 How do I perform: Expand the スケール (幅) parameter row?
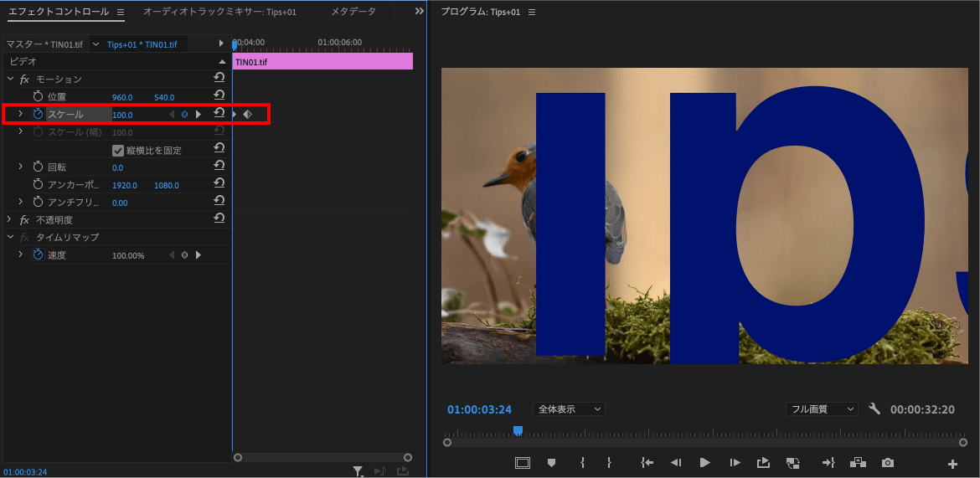point(21,131)
